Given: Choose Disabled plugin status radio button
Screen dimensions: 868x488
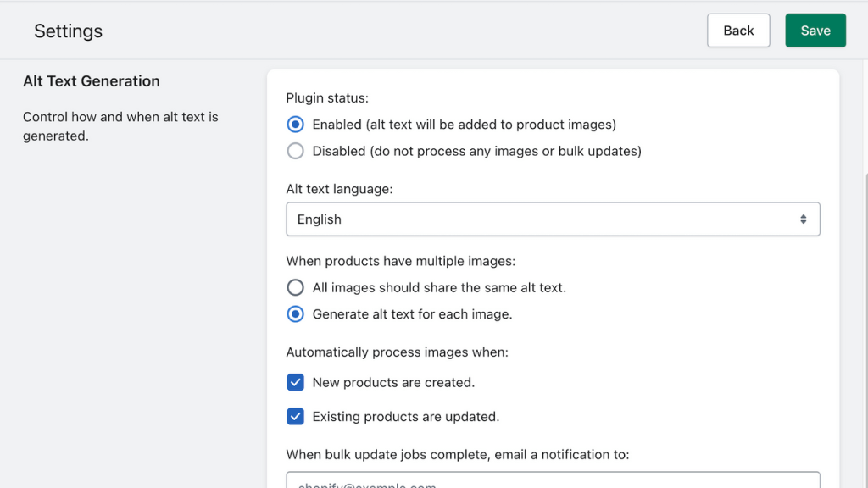Looking at the screenshot, I should [295, 151].
